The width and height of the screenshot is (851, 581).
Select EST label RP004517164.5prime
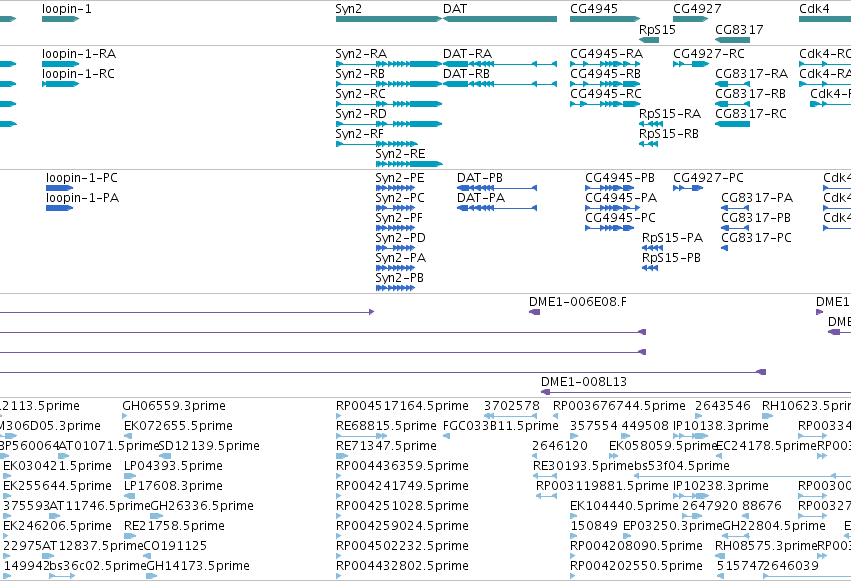point(402,406)
